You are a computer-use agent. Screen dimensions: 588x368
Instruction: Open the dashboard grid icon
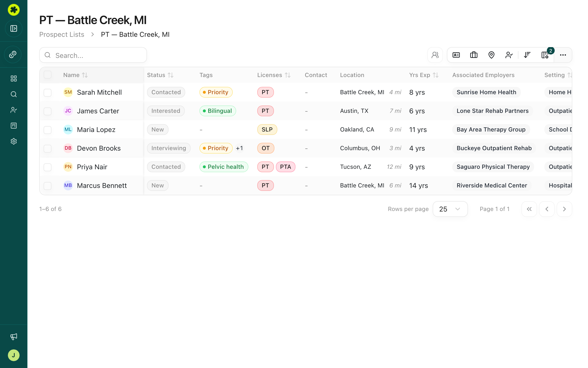[x=14, y=79]
